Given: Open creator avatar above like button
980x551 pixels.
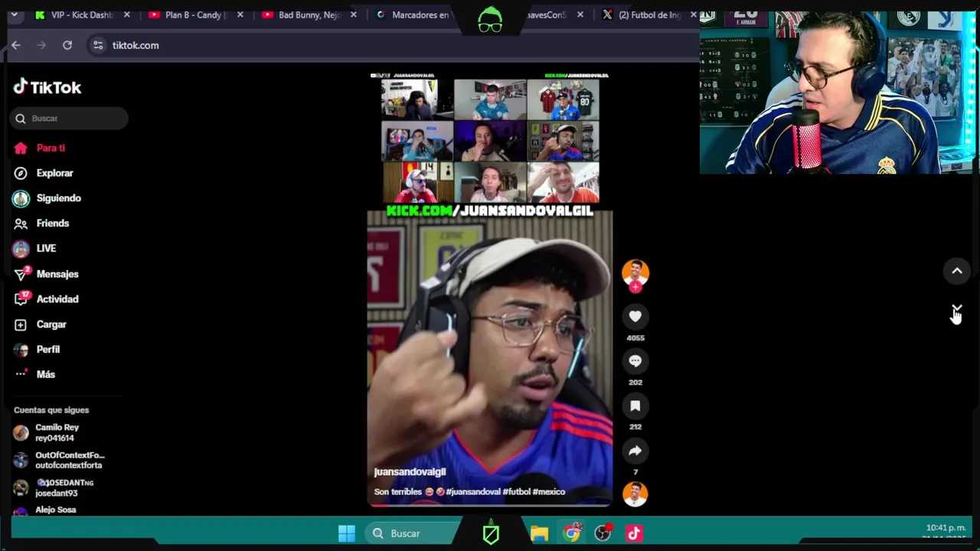Looking at the screenshot, I should (x=635, y=272).
